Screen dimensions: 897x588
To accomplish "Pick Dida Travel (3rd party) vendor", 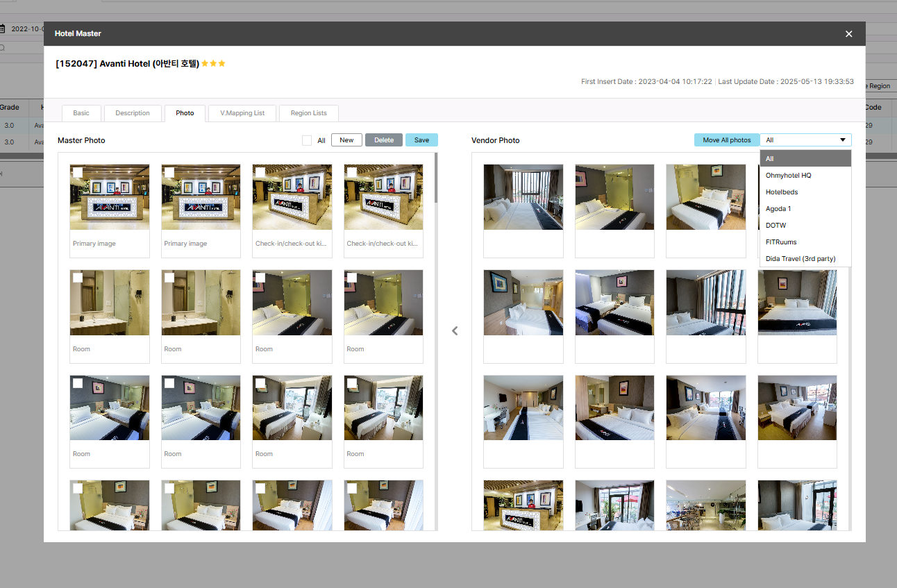I will coord(805,258).
